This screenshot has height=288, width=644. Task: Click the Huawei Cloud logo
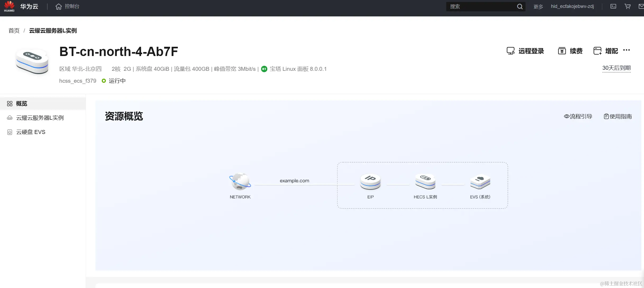(x=9, y=6)
